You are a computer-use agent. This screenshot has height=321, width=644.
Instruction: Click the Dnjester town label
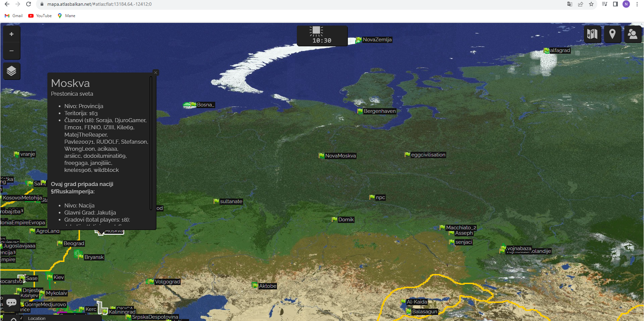[x=33, y=290]
